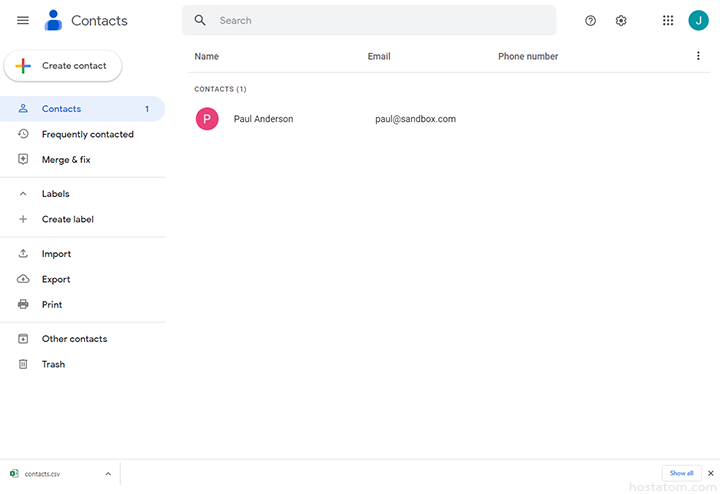
Task: Click Paul Anderson's avatar
Action: [x=207, y=119]
